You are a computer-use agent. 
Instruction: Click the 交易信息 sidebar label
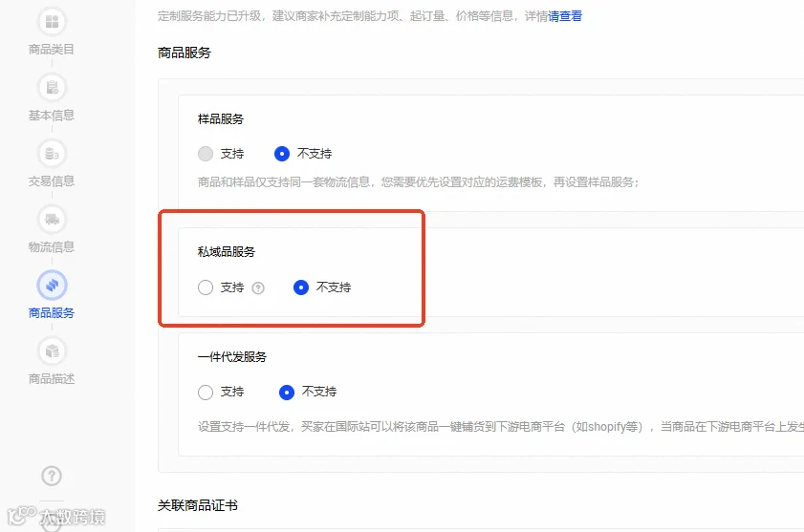52,181
